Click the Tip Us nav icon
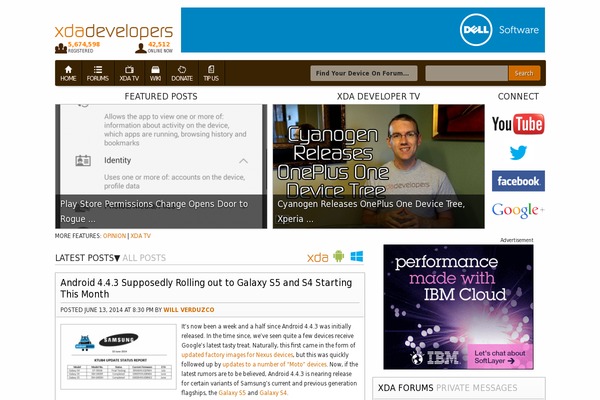Viewport: 600px width, 400px height. pos(211,73)
